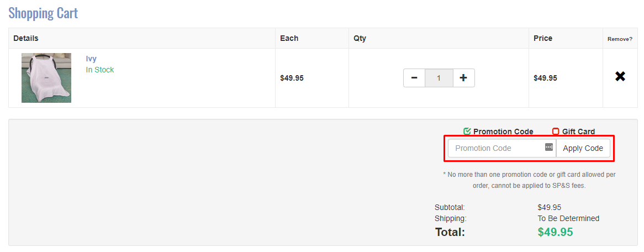Enable the Gift Card checkbox
Screen dimensions: 644x252
coord(556,132)
